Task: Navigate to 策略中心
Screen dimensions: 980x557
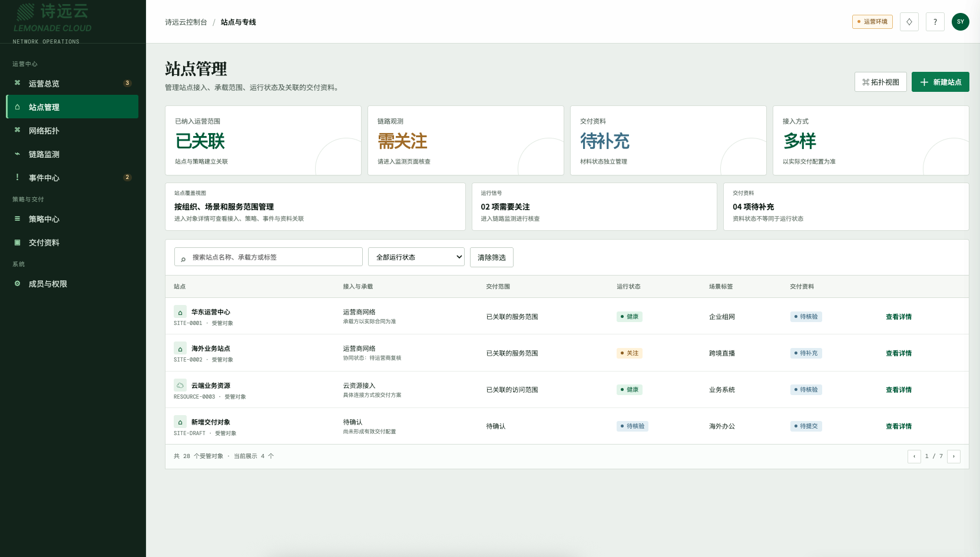Action: click(x=72, y=219)
